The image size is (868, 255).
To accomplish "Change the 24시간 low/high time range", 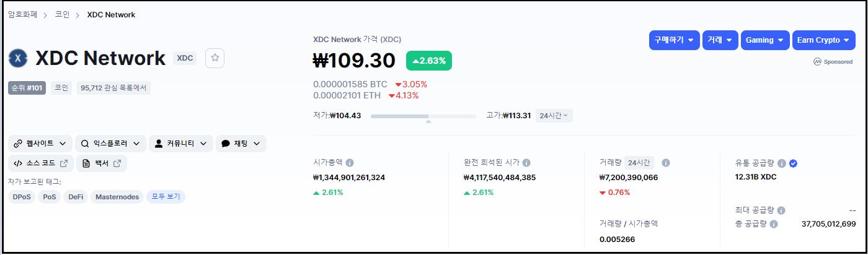I will [x=554, y=116].
